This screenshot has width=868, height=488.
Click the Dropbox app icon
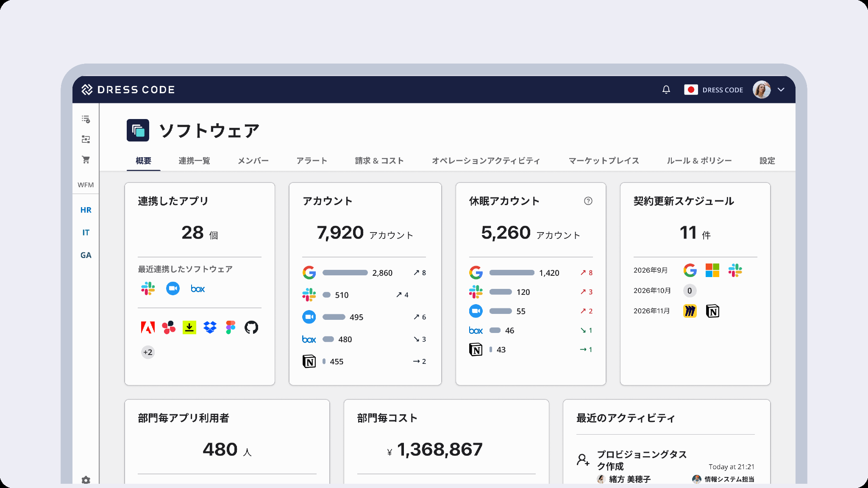(x=210, y=327)
